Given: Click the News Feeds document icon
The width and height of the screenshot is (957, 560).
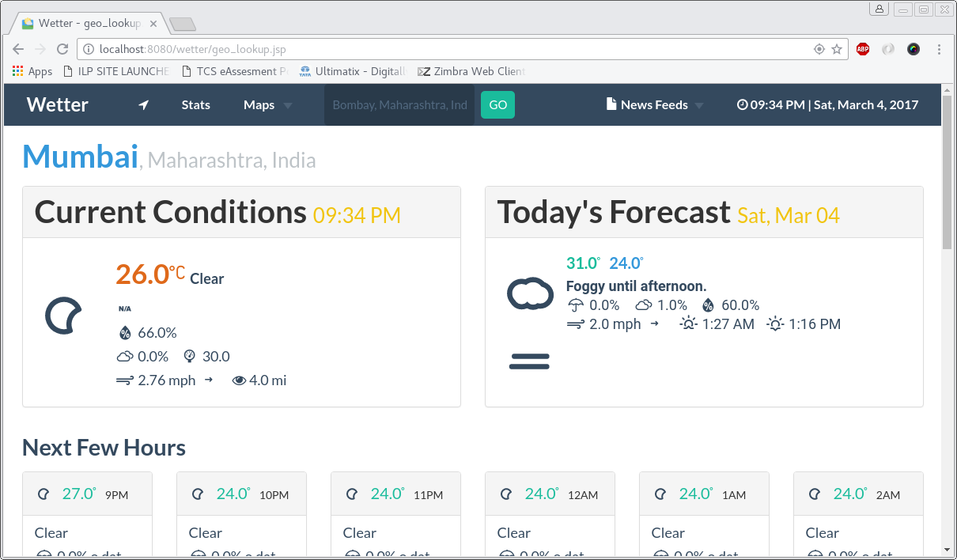Looking at the screenshot, I should click(x=611, y=104).
